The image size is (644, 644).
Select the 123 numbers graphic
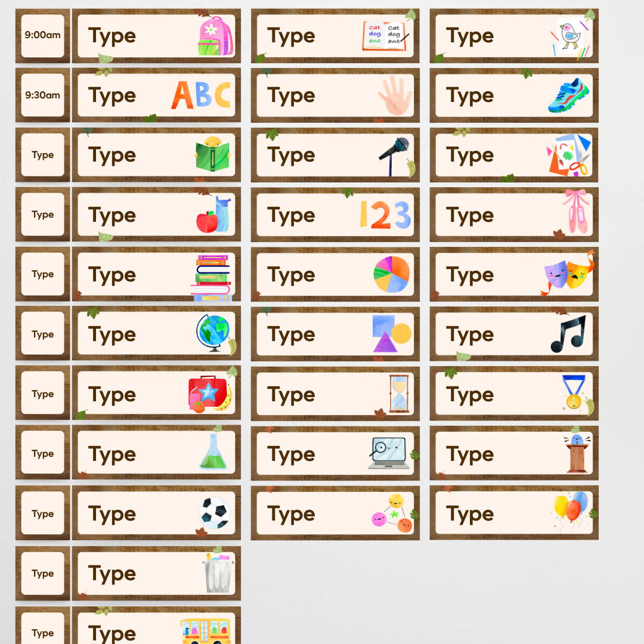pyautogui.click(x=385, y=215)
